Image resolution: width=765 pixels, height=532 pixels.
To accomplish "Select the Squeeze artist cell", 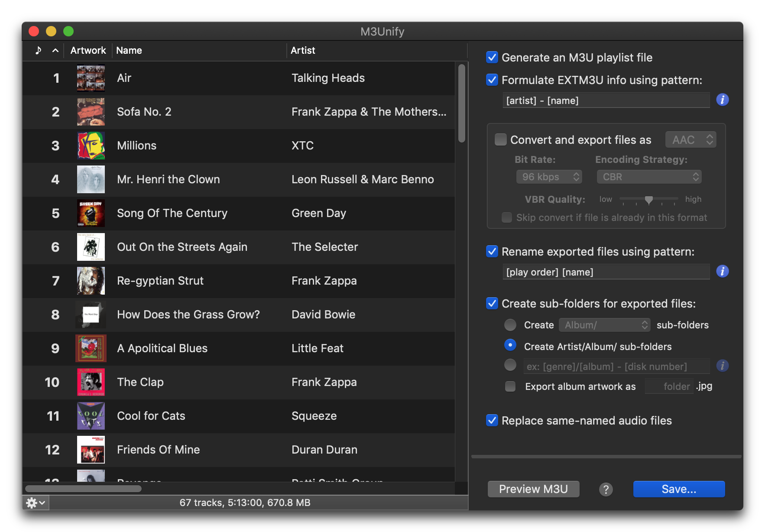I will 314,416.
